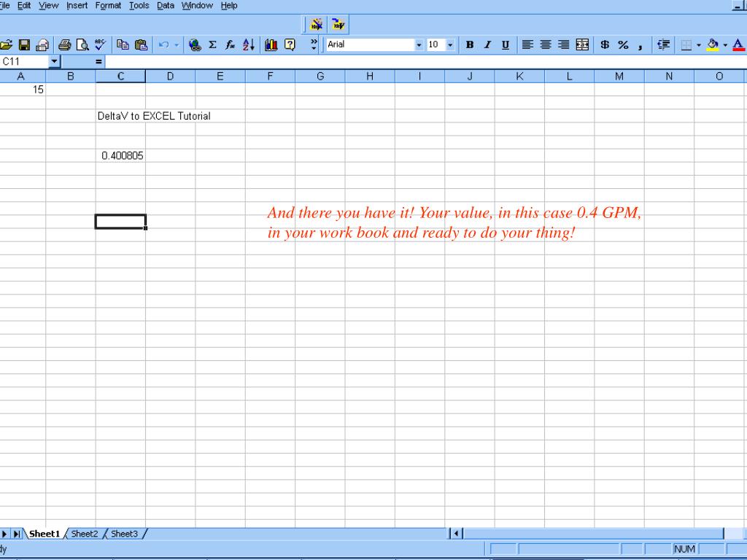The width and height of the screenshot is (747, 560).
Task: Open the Help menu
Action: 229,6
